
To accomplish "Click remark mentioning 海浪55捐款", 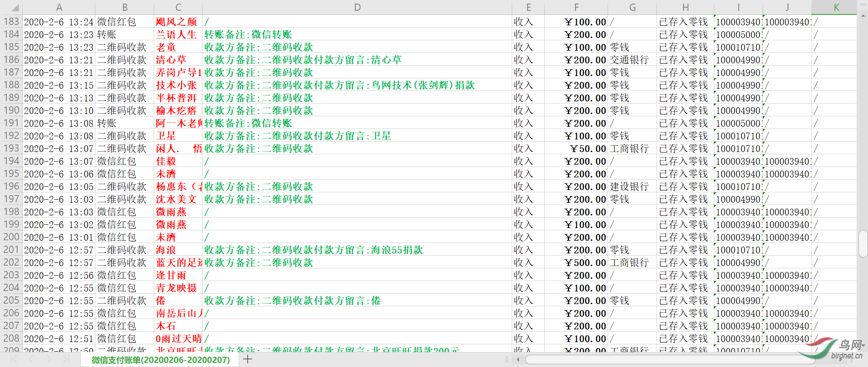I will point(357,250).
